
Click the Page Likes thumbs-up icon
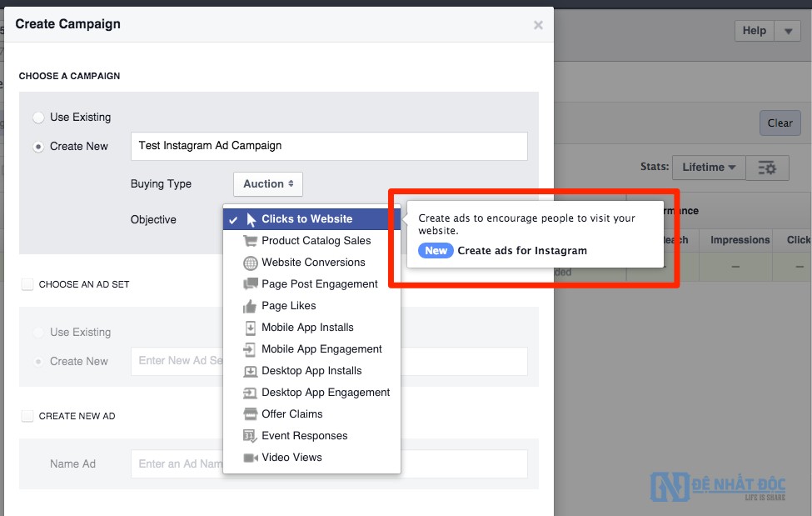point(250,306)
